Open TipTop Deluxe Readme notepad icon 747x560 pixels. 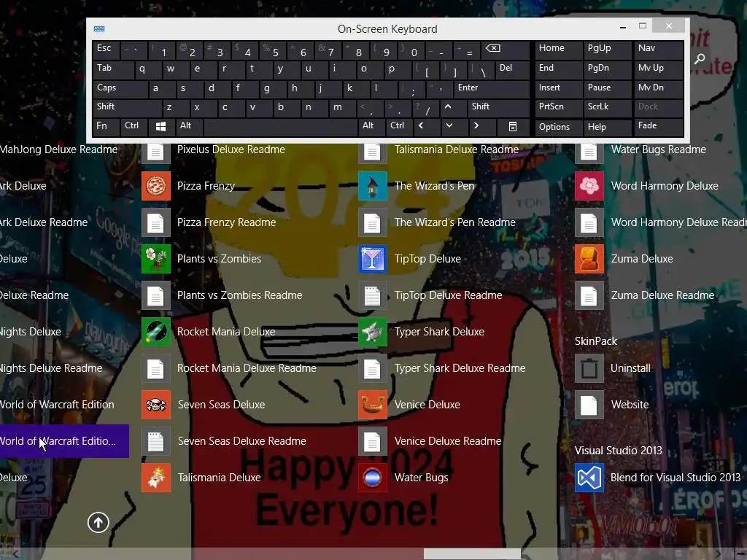pos(373,295)
